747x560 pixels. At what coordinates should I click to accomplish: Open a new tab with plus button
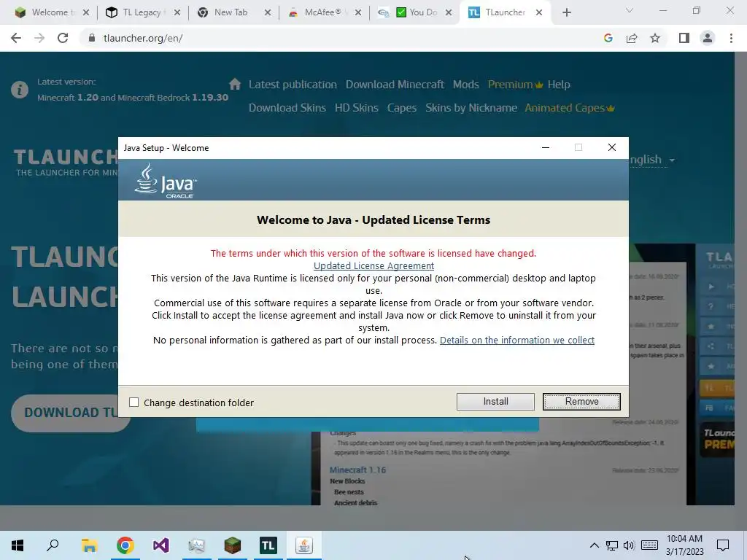pos(566,12)
